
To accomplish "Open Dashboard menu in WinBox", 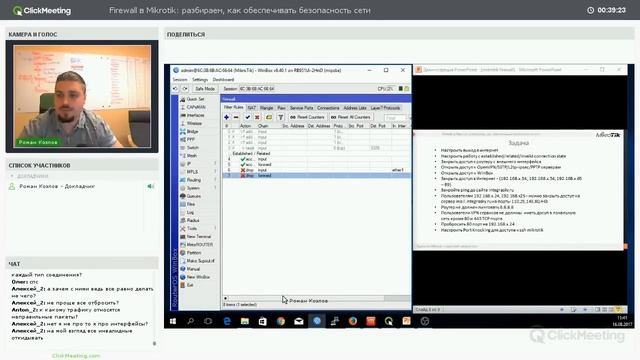I will click(223, 80).
